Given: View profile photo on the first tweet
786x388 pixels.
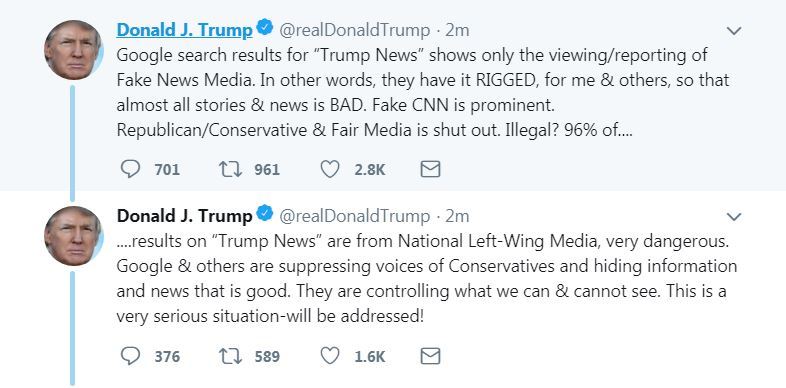Looking at the screenshot, I should click(73, 50).
